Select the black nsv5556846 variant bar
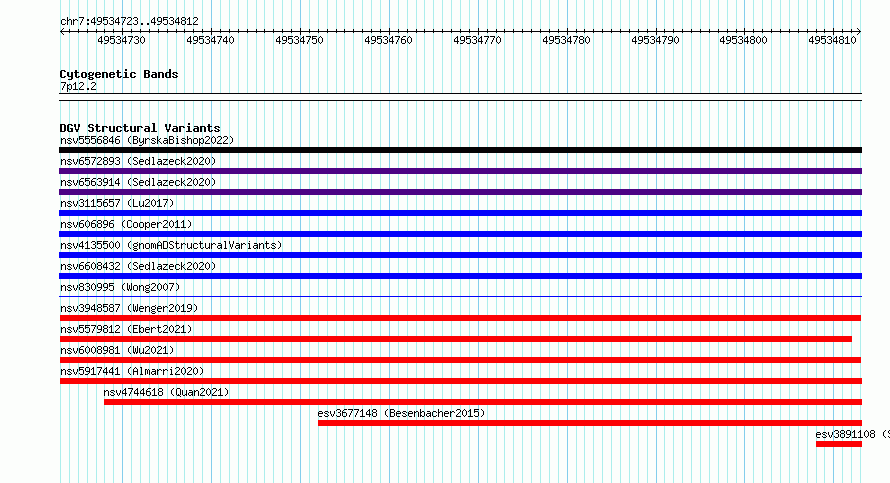 [x=460, y=150]
